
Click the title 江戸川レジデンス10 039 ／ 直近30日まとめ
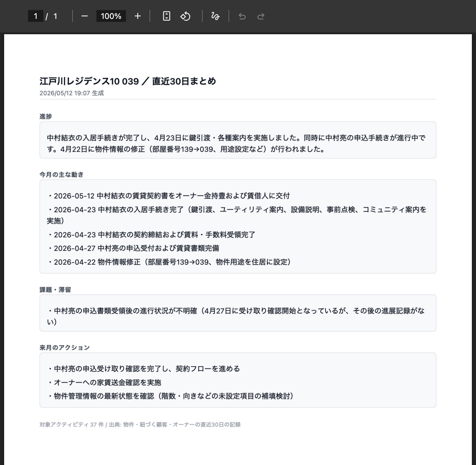click(x=128, y=81)
